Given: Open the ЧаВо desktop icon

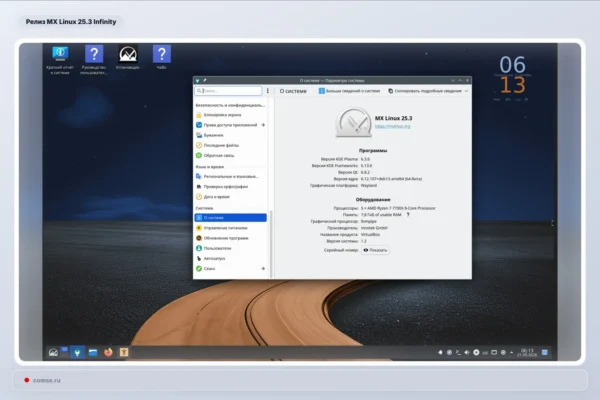Looking at the screenshot, I should (x=161, y=57).
